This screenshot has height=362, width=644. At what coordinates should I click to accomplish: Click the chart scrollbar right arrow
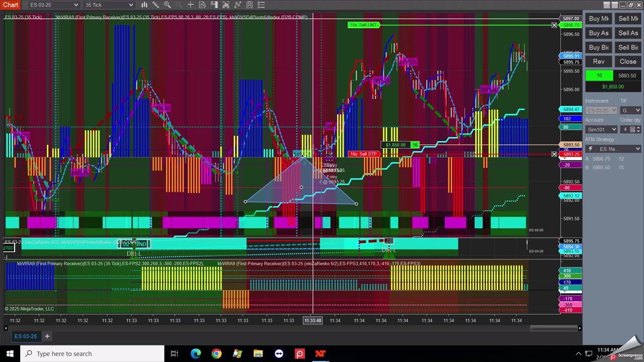(580, 328)
